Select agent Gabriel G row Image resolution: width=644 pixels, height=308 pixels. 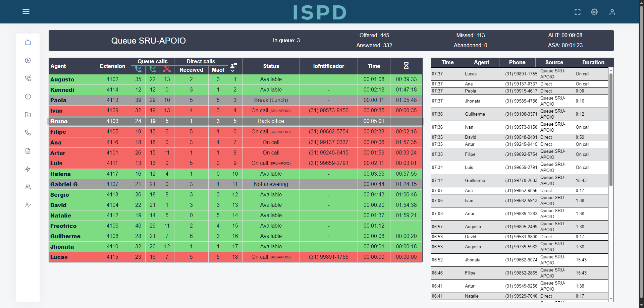point(64,184)
